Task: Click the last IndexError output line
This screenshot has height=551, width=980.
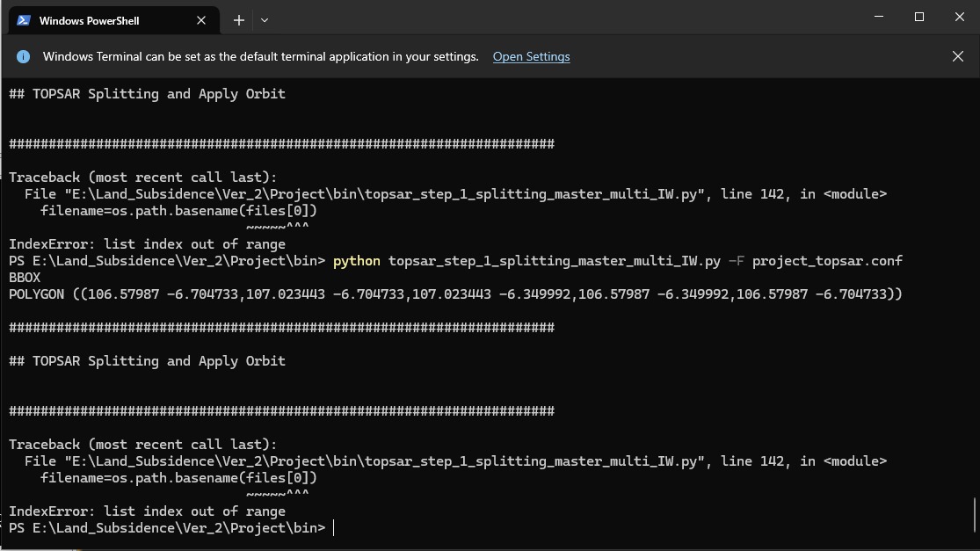Action: [147, 511]
